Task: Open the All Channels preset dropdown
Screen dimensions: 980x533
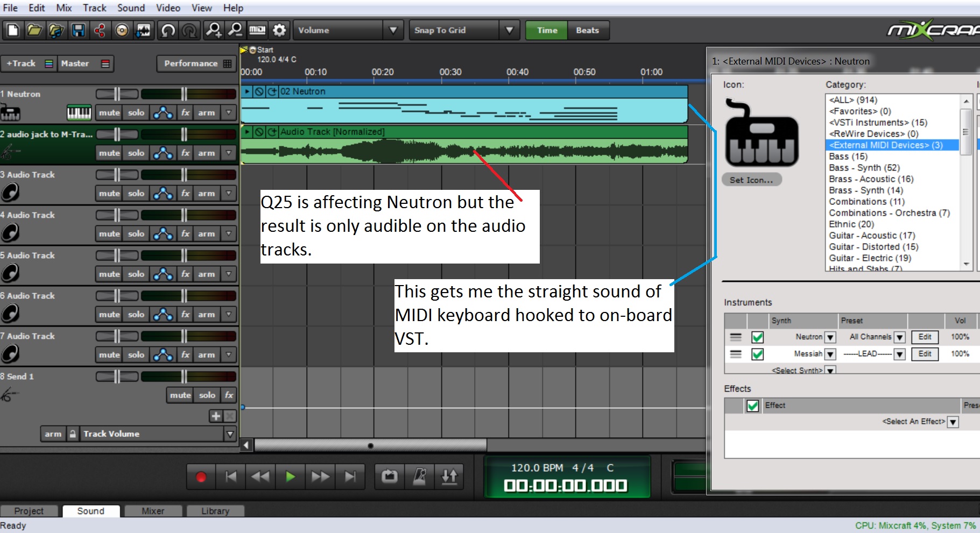Action: point(900,337)
